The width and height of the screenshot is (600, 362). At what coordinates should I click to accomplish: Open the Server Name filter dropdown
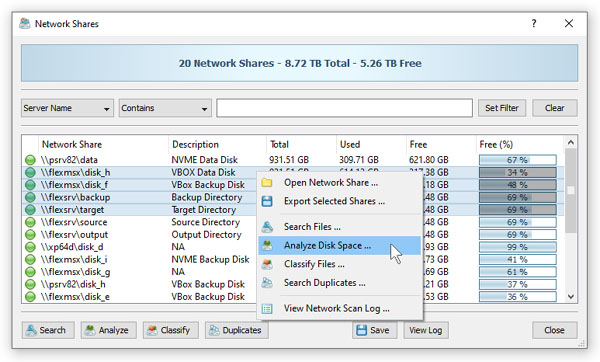click(67, 108)
